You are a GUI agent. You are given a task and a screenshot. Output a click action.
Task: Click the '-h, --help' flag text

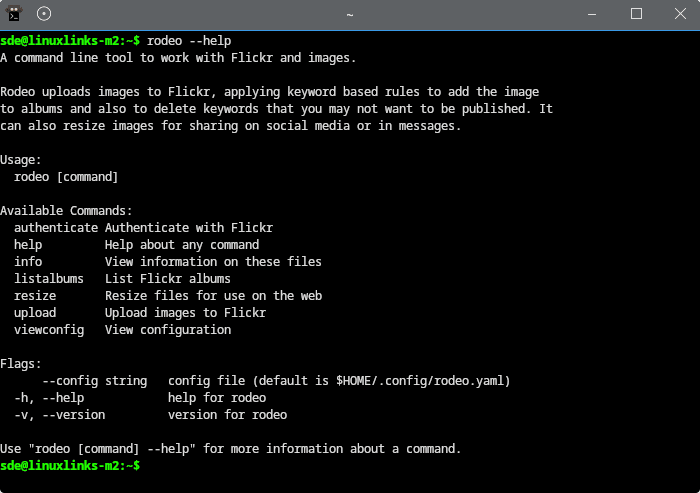[49, 398]
